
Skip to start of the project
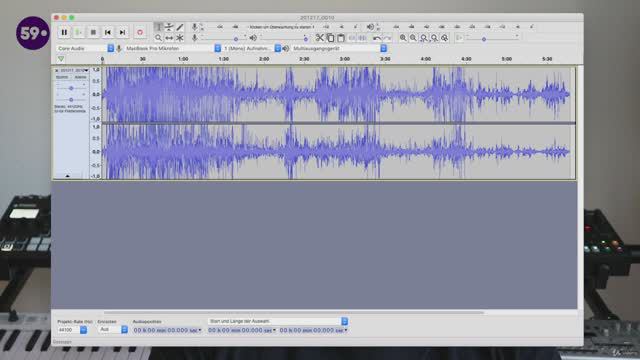108,32
